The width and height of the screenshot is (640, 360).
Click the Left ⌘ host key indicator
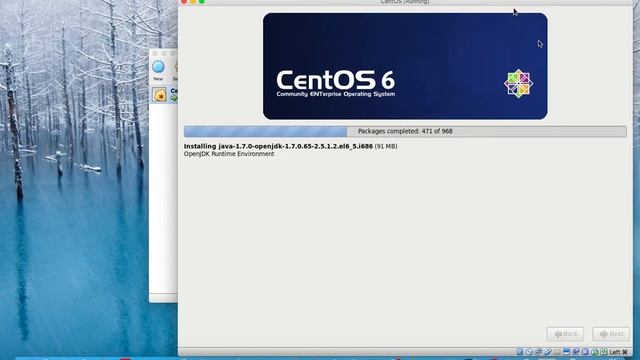[x=619, y=352]
